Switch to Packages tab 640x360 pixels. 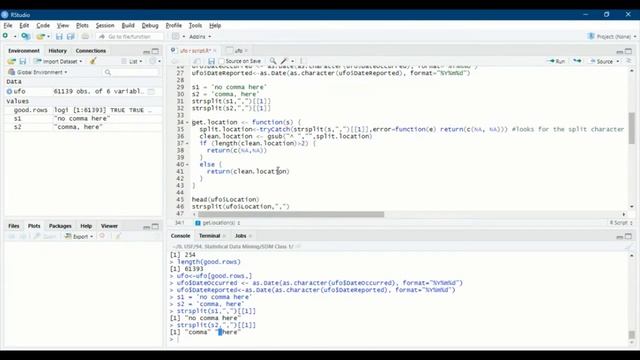[60, 226]
